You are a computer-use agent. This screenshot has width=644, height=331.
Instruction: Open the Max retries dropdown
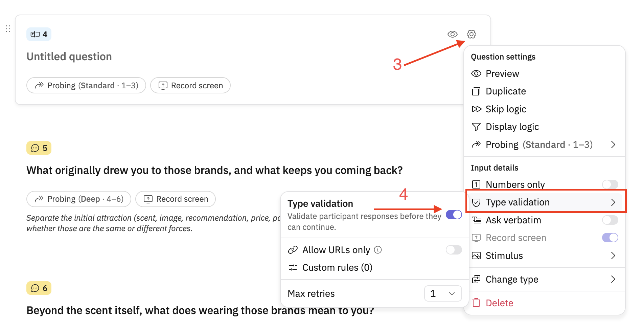[443, 293]
